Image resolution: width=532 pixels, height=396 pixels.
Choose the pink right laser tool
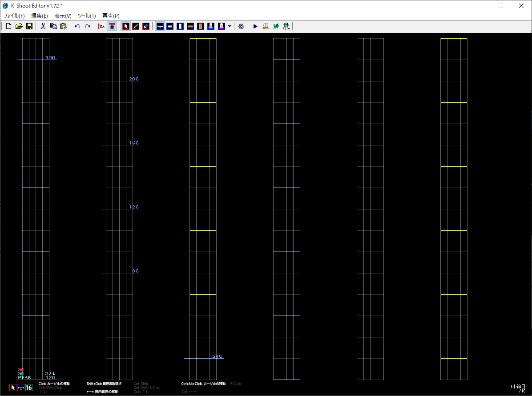tap(221, 26)
